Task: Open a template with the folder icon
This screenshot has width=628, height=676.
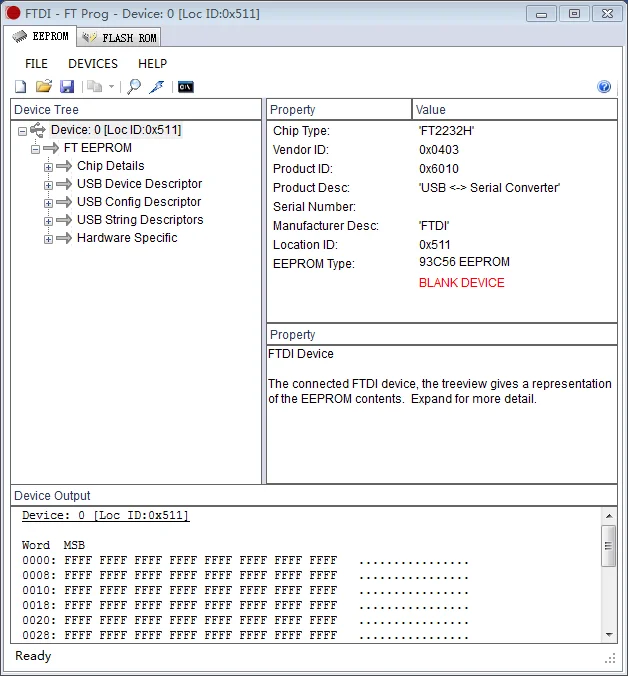Action: tap(44, 86)
